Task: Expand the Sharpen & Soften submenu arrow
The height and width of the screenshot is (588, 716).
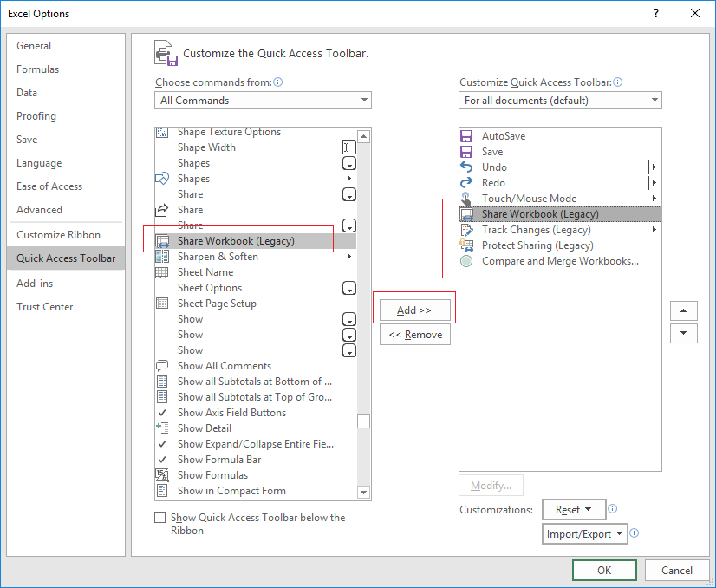Action: pos(348,257)
